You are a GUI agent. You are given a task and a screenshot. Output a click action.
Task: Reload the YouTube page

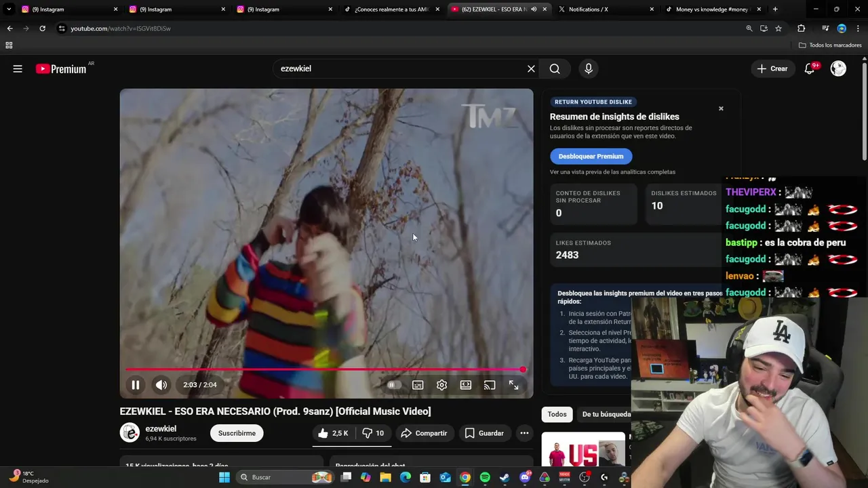(42, 28)
